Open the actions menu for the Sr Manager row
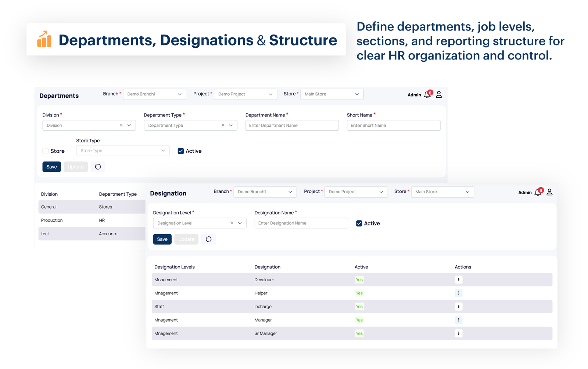 pyautogui.click(x=458, y=333)
